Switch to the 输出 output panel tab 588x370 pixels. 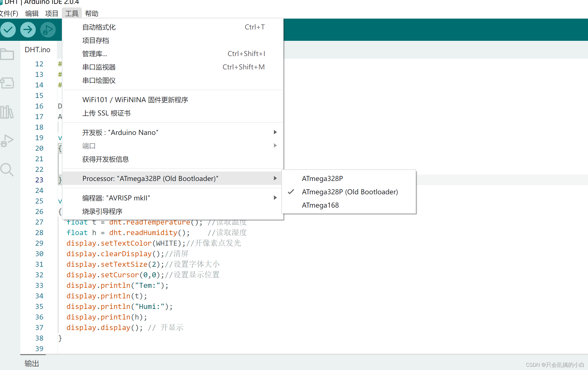point(31,363)
